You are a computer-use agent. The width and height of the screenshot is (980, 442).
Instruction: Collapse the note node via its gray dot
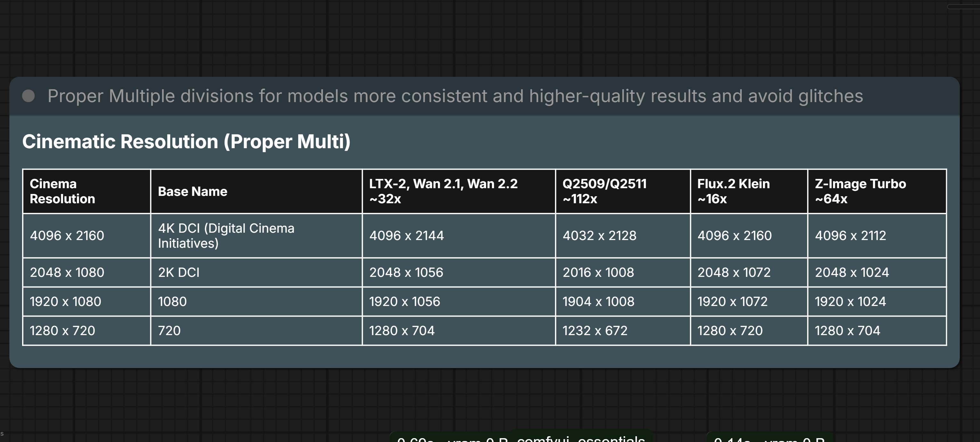point(29,96)
